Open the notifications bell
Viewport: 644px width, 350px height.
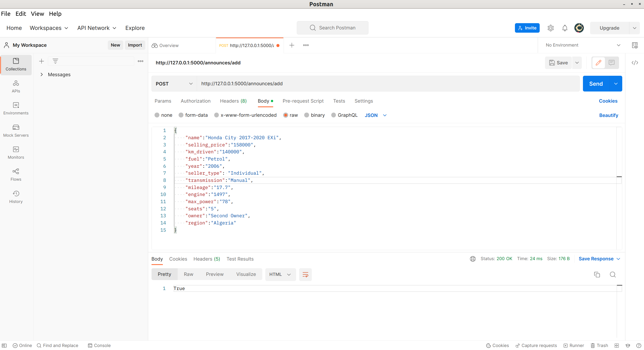564,28
